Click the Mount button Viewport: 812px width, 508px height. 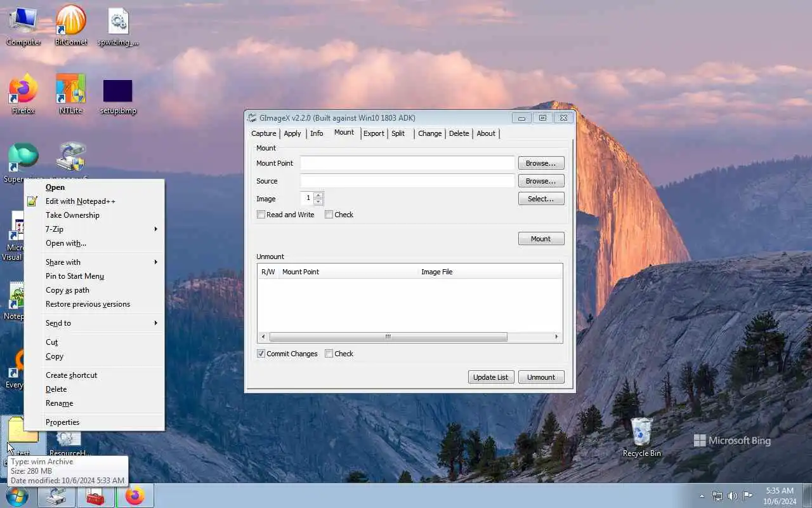[x=541, y=239]
